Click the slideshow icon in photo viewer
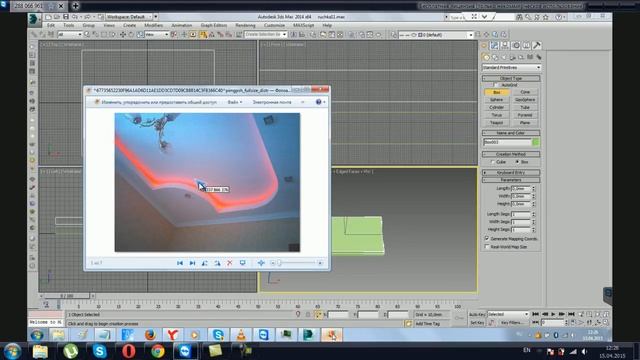This screenshot has width=640, height=360. tap(242, 263)
